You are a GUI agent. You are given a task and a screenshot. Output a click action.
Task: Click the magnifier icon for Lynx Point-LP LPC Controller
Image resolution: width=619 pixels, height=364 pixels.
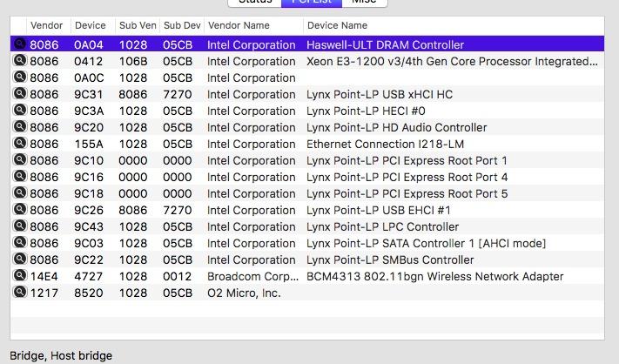point(19,226)
